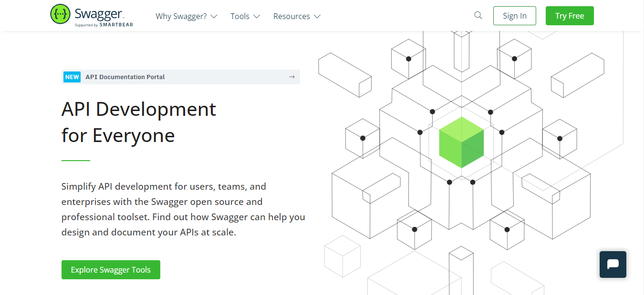
Task: Expand the Tools chevron
Action: 257,16
